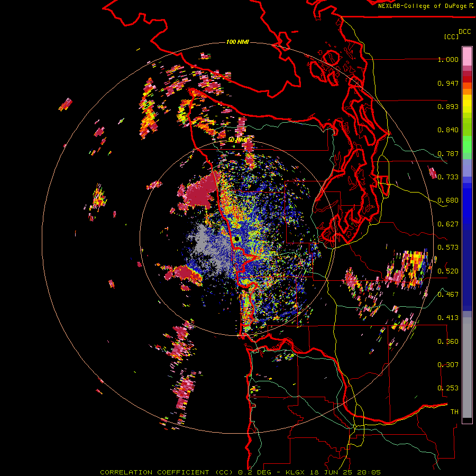476x476 pixels.
Task: Click the KLGX station identifier
Action: [295, 472]
